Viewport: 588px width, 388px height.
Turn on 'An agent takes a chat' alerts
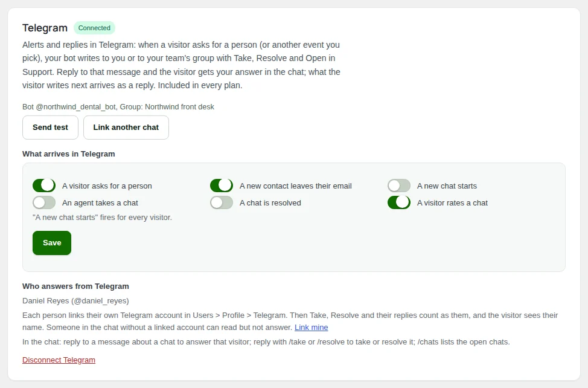pyautogui.click(x=44, y=202)
